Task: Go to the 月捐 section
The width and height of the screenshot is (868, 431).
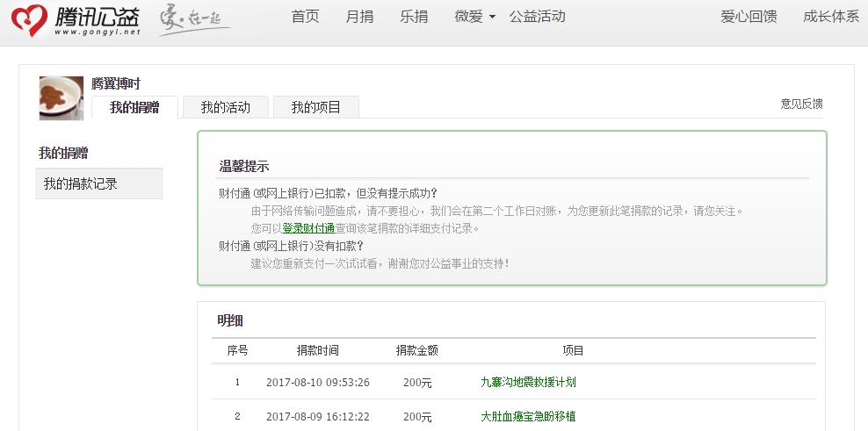Action: point(359,17)
